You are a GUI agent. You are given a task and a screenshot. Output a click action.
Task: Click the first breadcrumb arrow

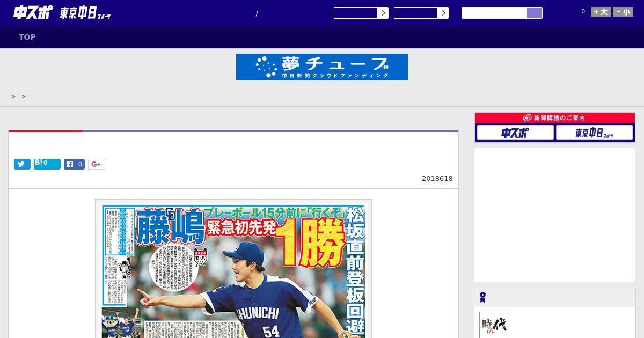tap(13, 97)
